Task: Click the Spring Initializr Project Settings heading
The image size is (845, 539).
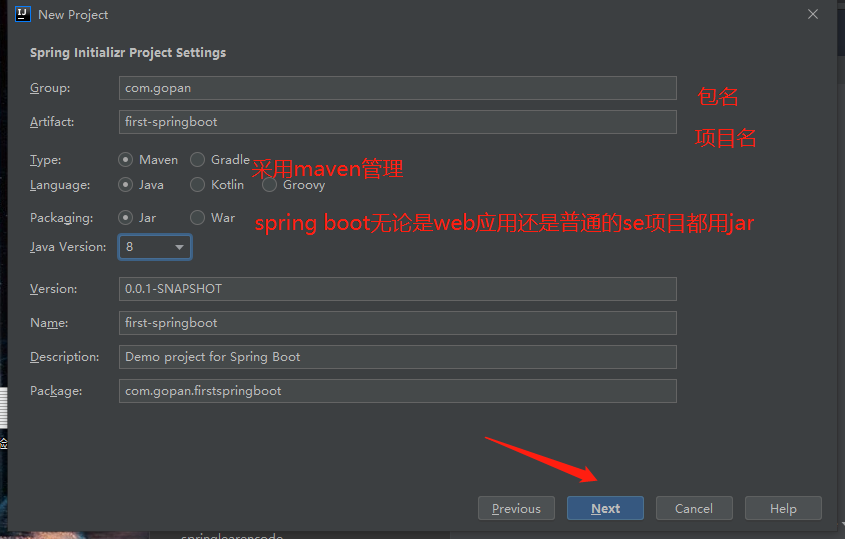Action: (128, 53)
